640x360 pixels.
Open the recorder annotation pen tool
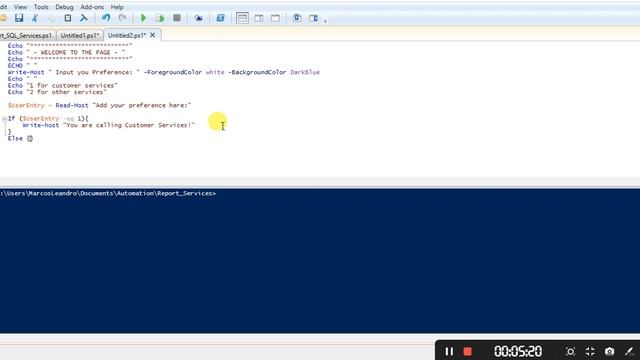(x=629, y=351)
